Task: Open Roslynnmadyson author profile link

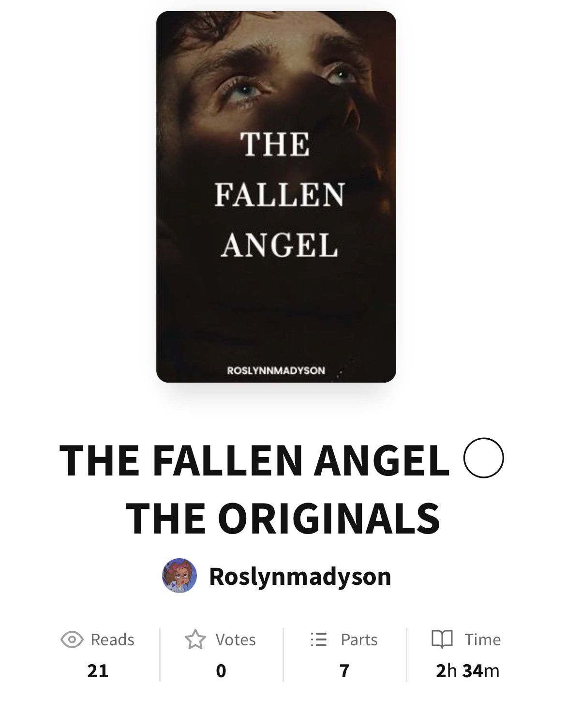Action: point(300,576)
